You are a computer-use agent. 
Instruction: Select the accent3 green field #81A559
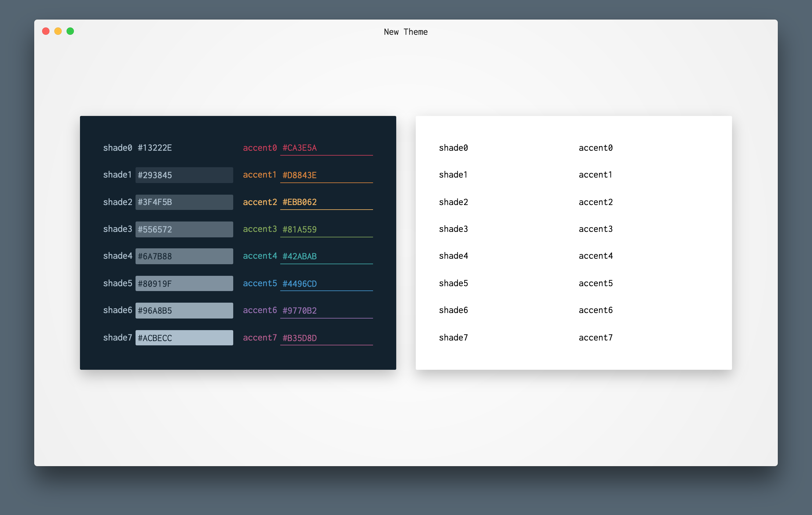tap(326, 229)
